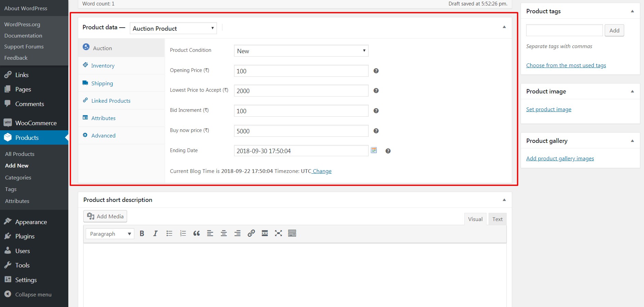Show help tip for Bid Increment
The image size is (644, 307).
click(x=376, y=111)
